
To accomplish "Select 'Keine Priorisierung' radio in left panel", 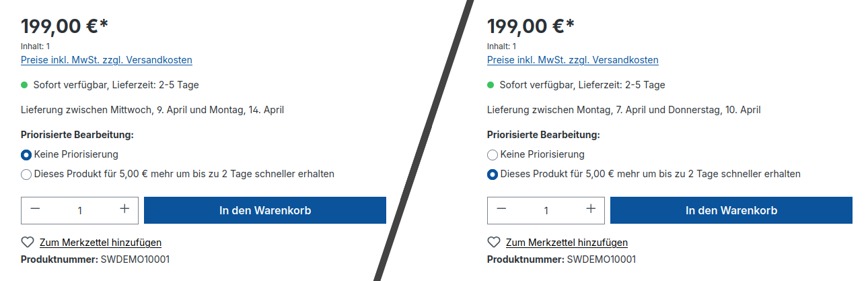I will 26,154.
